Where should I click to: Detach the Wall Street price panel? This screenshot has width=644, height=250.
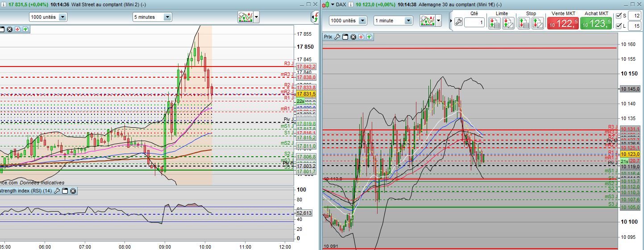coord(1,29)
